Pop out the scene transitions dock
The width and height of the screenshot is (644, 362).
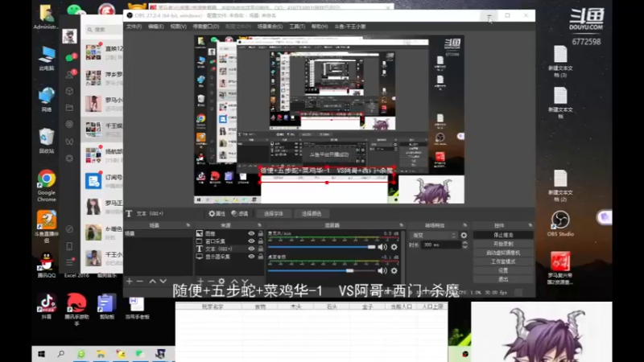[x=465, y=225]
